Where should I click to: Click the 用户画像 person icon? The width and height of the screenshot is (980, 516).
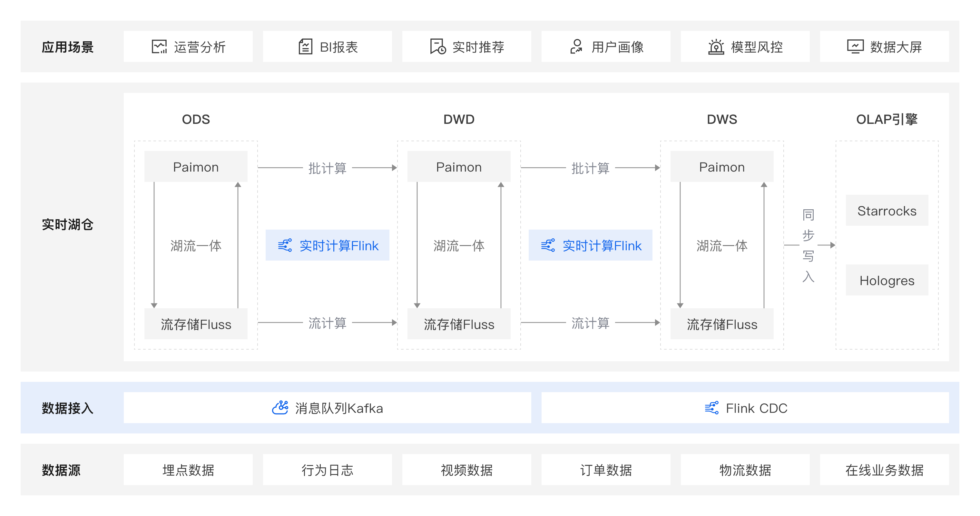coord(577,47)
